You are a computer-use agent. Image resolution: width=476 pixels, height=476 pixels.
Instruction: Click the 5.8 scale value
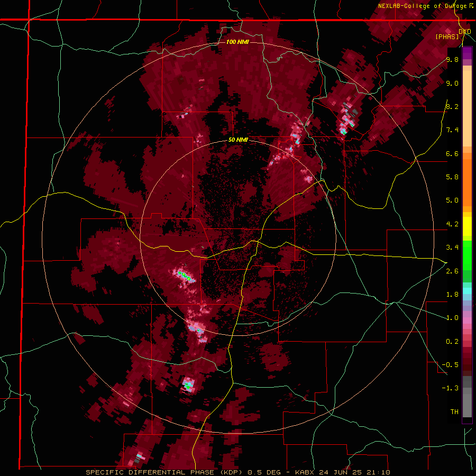452,177
